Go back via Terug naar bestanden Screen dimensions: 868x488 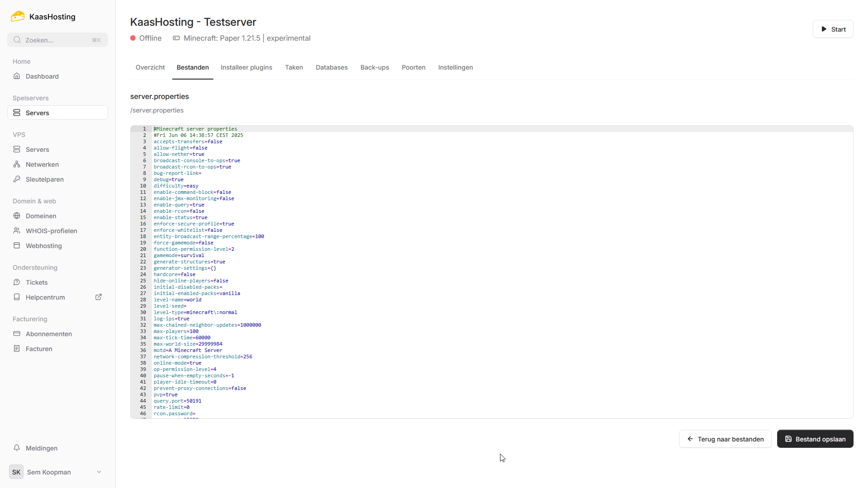click(x=725, y=439)
